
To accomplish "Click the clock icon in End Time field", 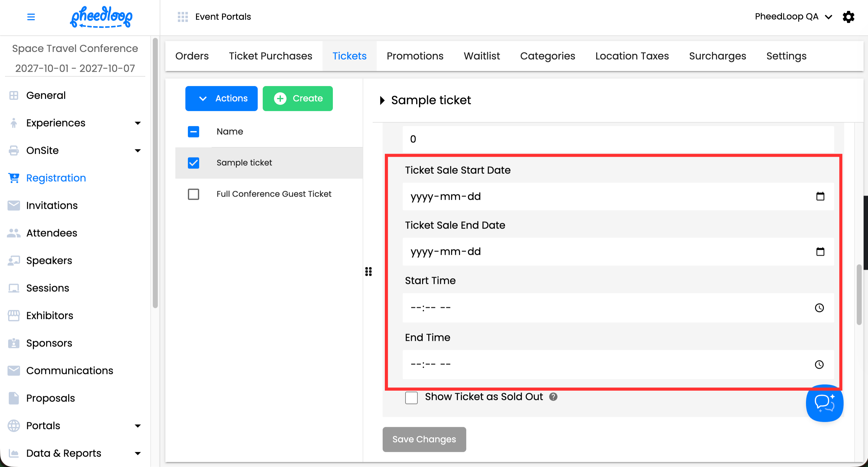I will [819, 364].
